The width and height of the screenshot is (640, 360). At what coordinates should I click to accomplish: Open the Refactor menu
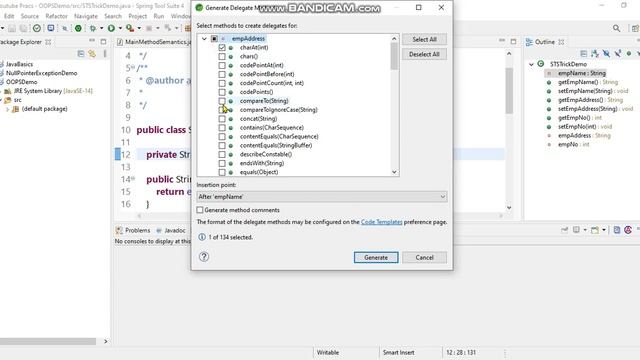point(56,16)
